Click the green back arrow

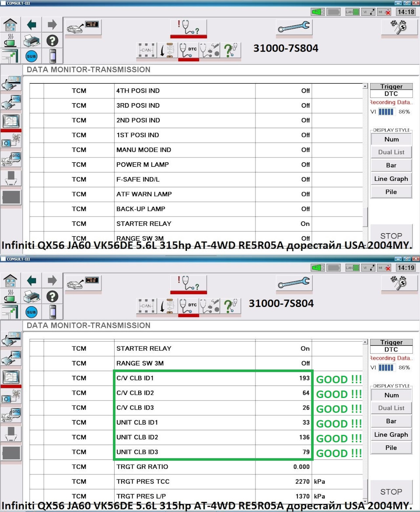click(31, 24)
